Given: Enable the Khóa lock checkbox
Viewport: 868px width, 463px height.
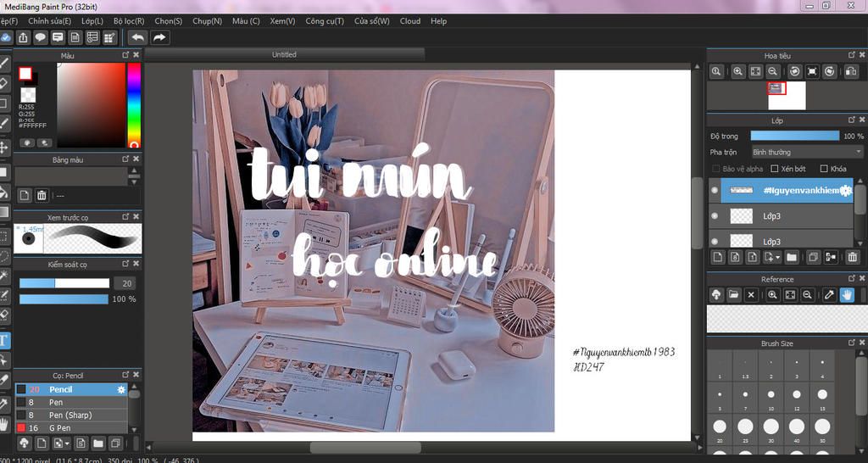Looking at the screenshot, I should click(x=824, y=169).
